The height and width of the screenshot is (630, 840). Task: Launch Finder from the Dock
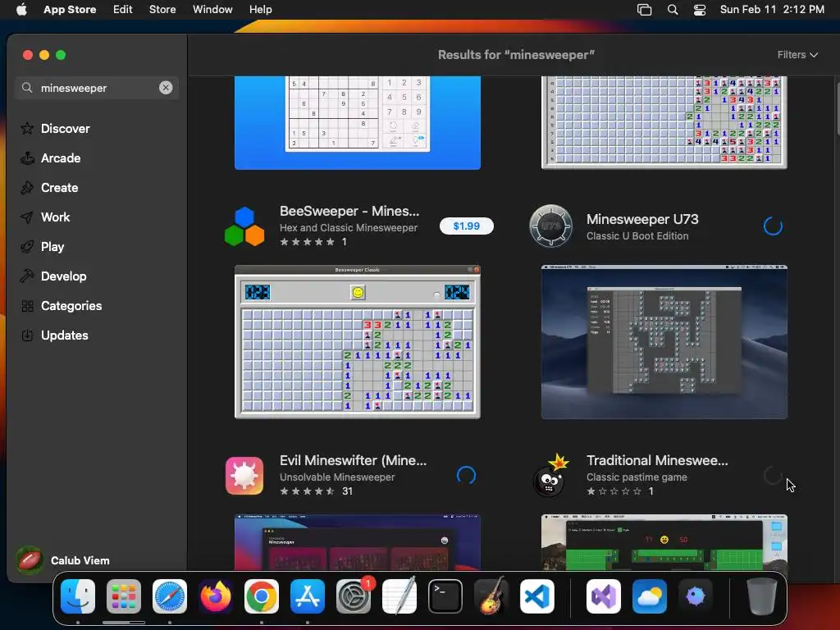[x=78, y=596]
